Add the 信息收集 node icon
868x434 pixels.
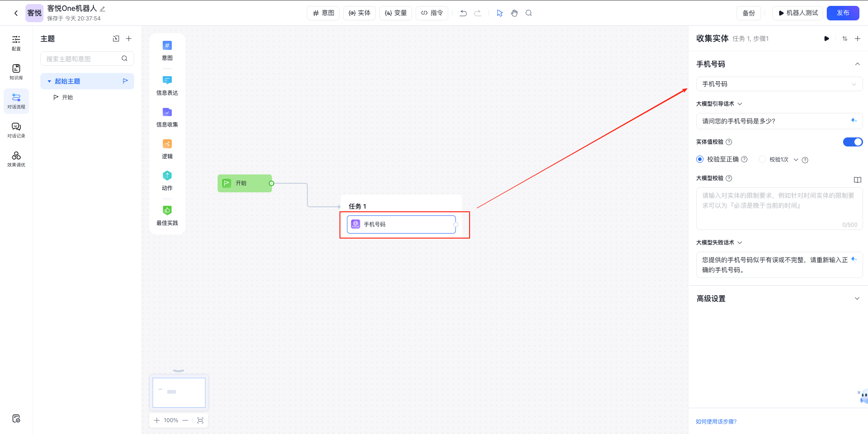tap(167, 112)
